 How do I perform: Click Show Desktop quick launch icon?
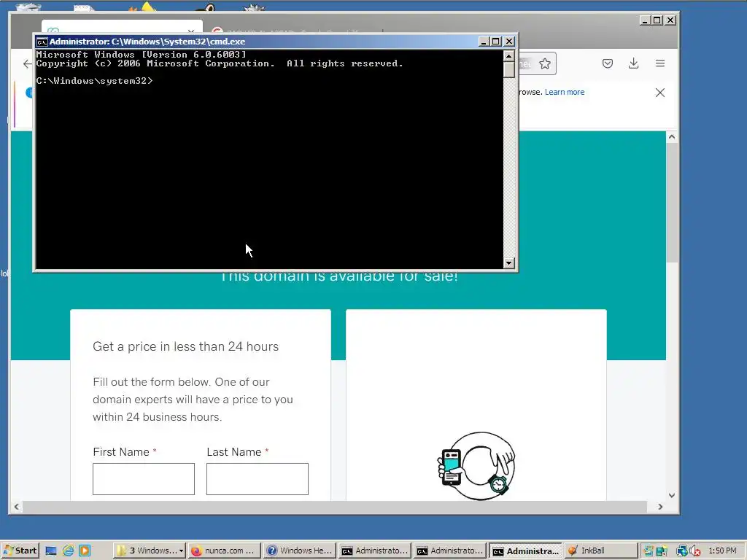51,551
